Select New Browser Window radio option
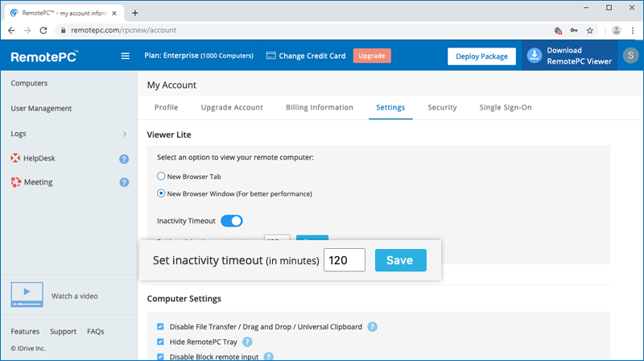The height and width of the screenshot is (361, 644). 161,193
